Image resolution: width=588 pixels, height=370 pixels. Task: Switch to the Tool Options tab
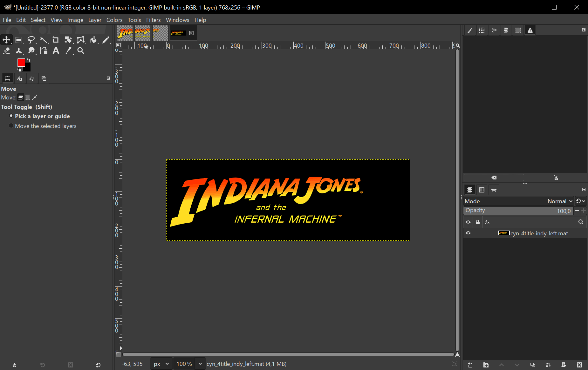coord(7,78)
